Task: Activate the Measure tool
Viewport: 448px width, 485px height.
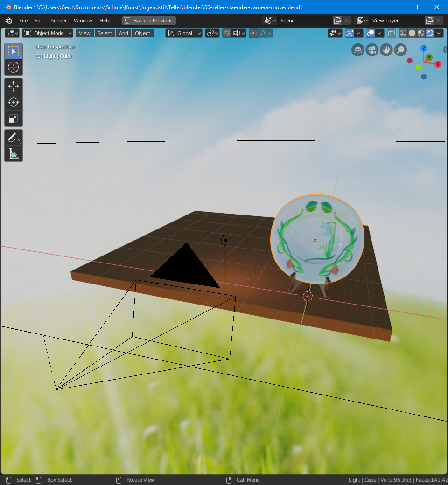Action: click(14, 153)
